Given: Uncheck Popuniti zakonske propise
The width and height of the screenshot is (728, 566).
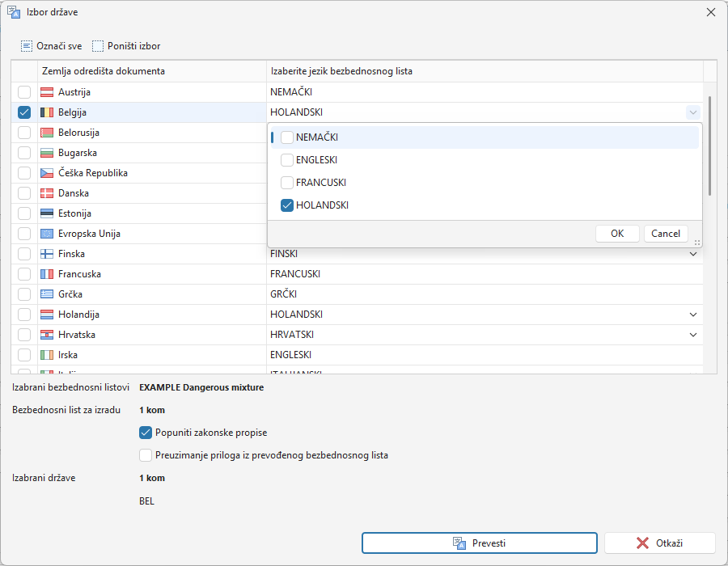Looking at the screenshot, I should (146, 433).
